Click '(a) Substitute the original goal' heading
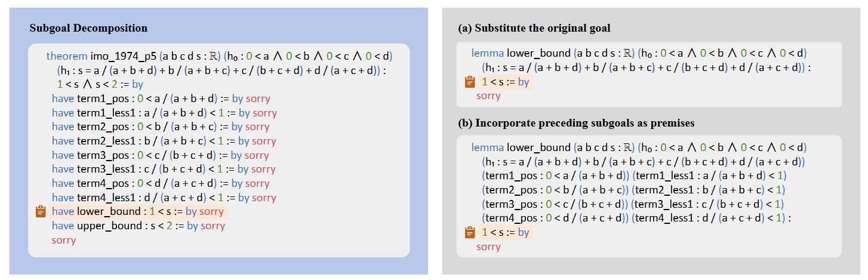This screenshot has height=280, width=868. (x=534, y=28)
